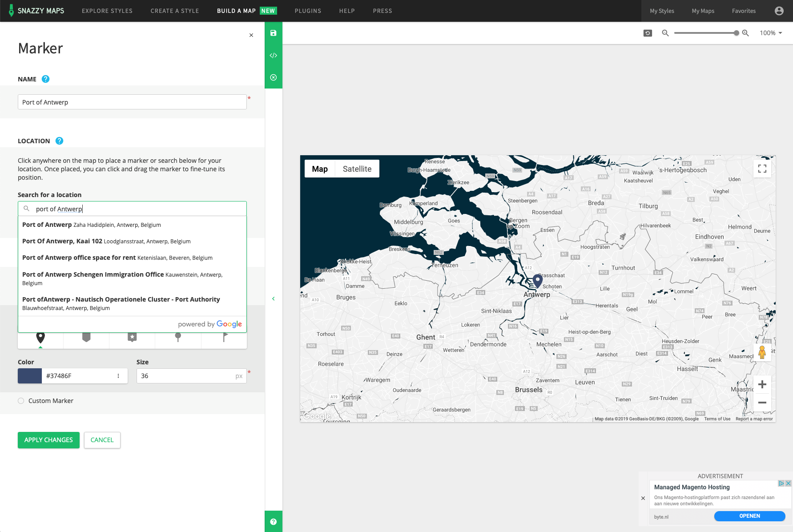Select the star badge marker icon
793x532 pixels.
132,338
